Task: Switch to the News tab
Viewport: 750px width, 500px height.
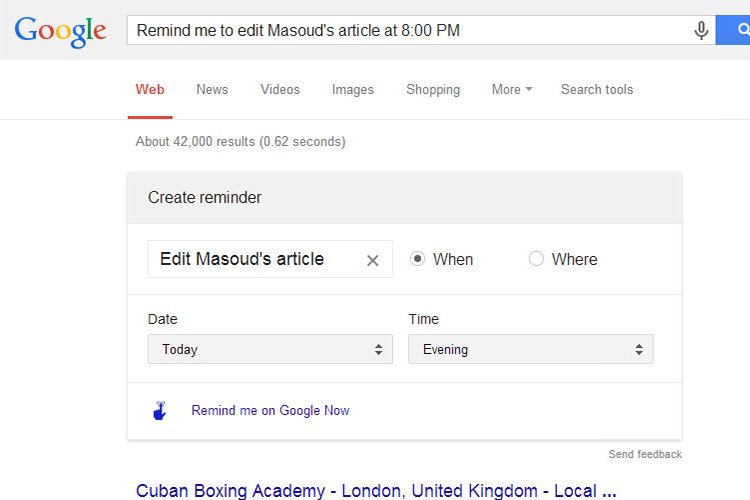Action: pos(212,89)
